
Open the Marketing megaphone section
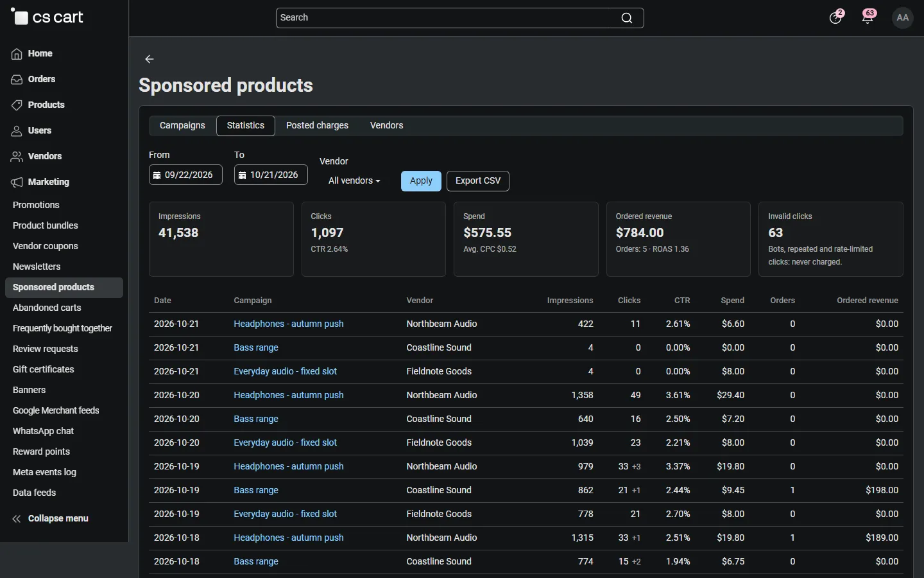click(x=17, y=182)
